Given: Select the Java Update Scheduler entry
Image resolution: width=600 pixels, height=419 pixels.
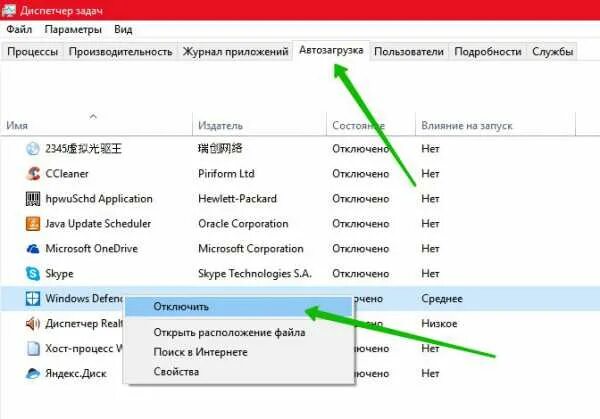Looking at the screenshot, I should coord(98,223).
